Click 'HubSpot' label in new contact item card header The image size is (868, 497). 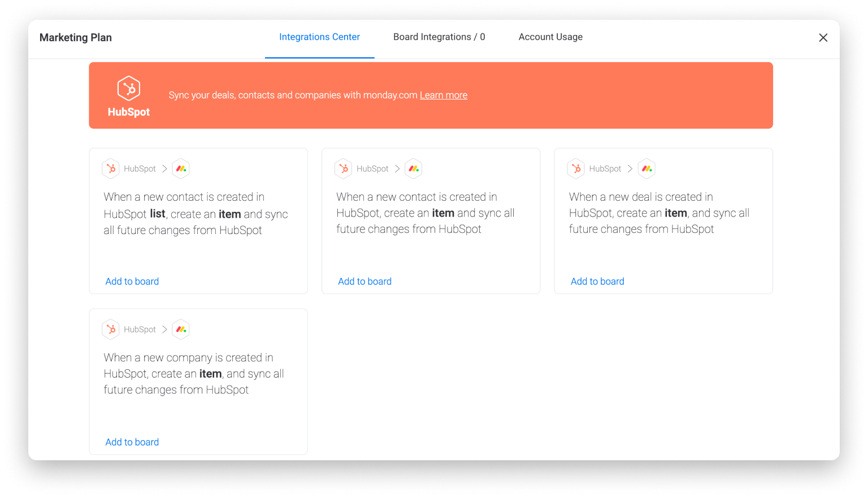click(x=372, y=168)
